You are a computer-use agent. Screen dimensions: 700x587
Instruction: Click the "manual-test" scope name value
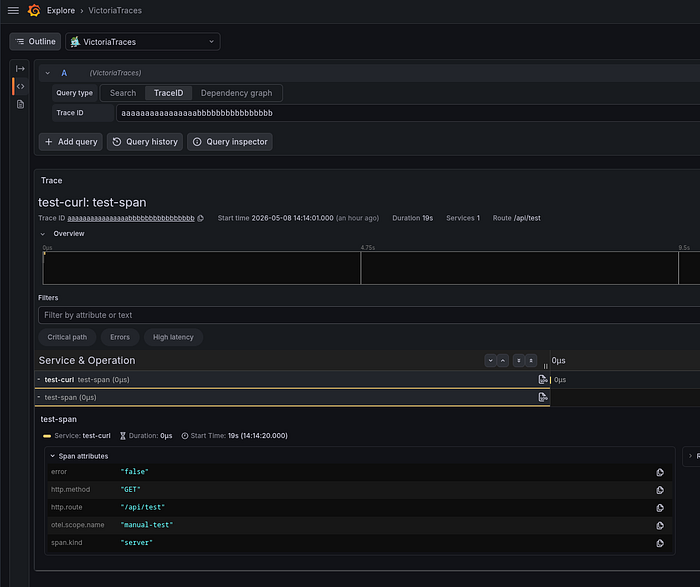click(x=146, y=525)
